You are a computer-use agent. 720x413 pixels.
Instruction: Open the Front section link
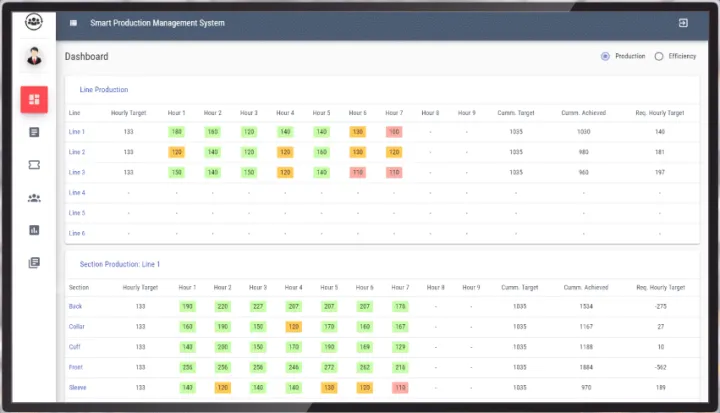76,367
